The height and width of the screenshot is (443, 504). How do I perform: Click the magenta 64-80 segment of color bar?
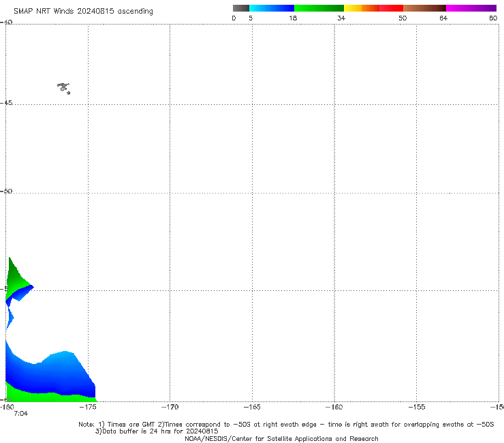click(x=471, y=8)
